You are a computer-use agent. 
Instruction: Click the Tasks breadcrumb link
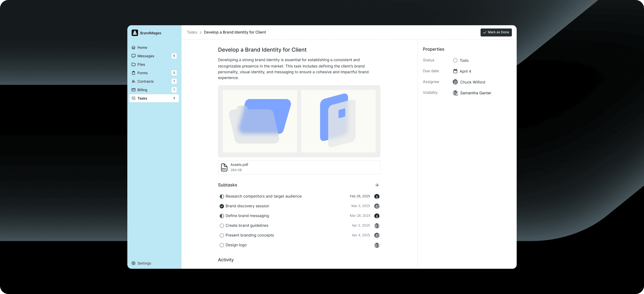pos(192,32)
